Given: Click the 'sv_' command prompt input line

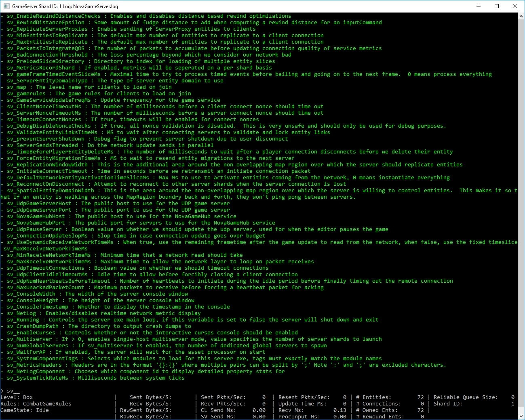Looking at the screenshot, I should [x=12, y=391].
